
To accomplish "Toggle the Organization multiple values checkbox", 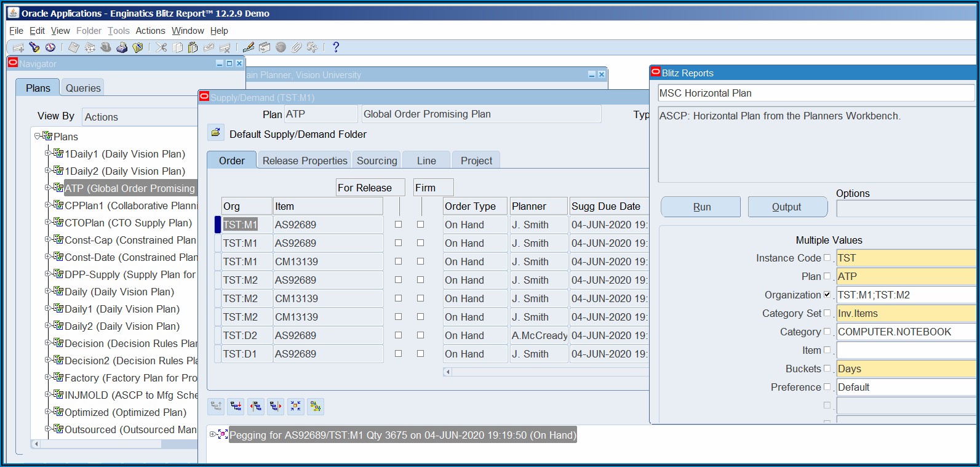I will pos(827,295).
